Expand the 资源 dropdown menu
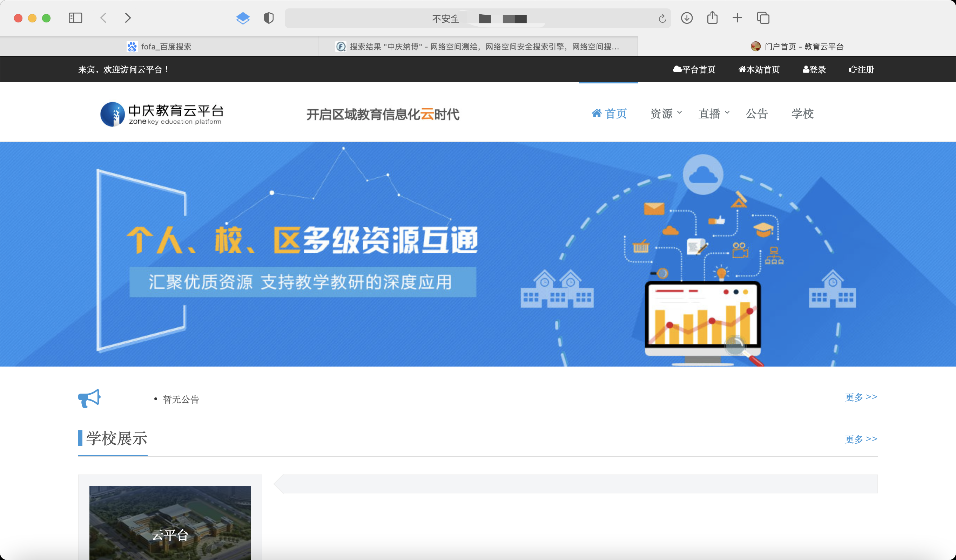This screenshot has width=956, height=560. coord(666,113)
